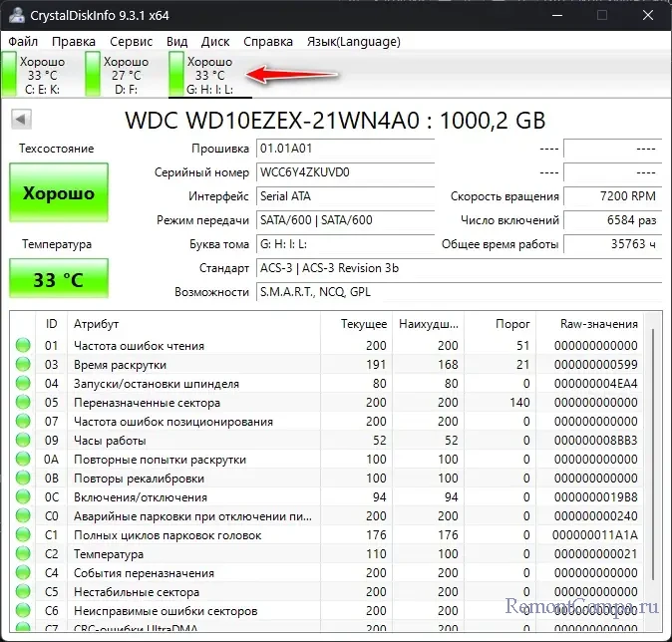Click status circle next to attribute 01
Screen dimensions: 672x642
(23, 346)
